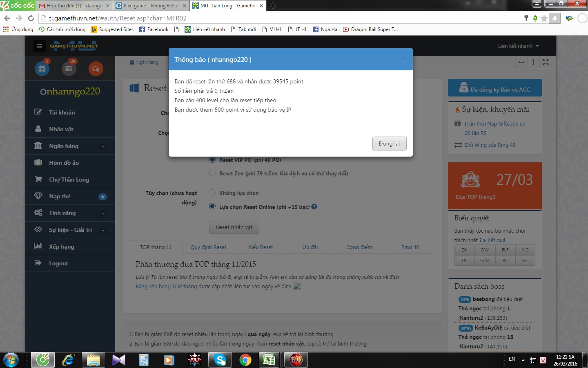Click the Reset nhân vật button

pyautogui.click(x=234, y=227)
